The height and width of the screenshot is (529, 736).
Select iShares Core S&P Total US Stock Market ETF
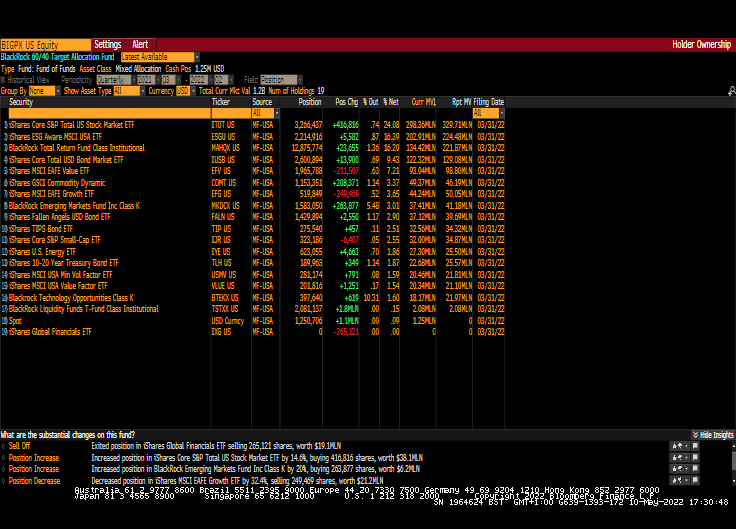[71, 125]
